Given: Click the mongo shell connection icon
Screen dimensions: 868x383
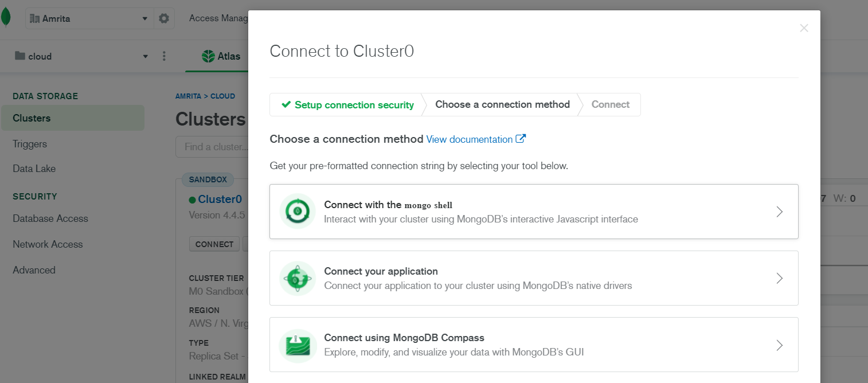Looking at the screenshot, I should pos(298,212).
